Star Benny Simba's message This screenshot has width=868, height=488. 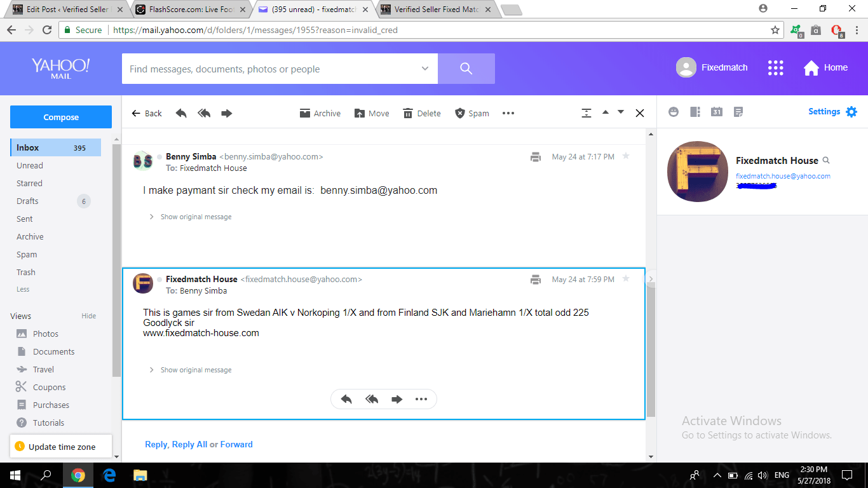(626, 156)
